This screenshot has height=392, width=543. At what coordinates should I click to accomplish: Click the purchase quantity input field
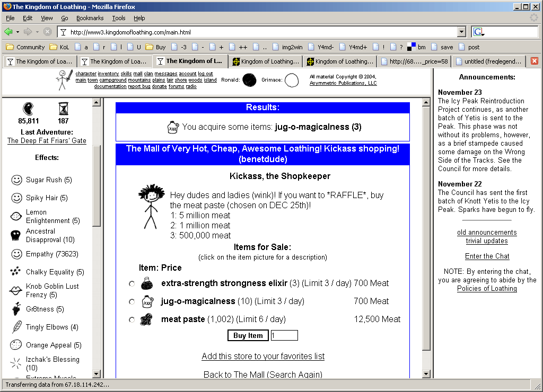[x=284, y=335]
